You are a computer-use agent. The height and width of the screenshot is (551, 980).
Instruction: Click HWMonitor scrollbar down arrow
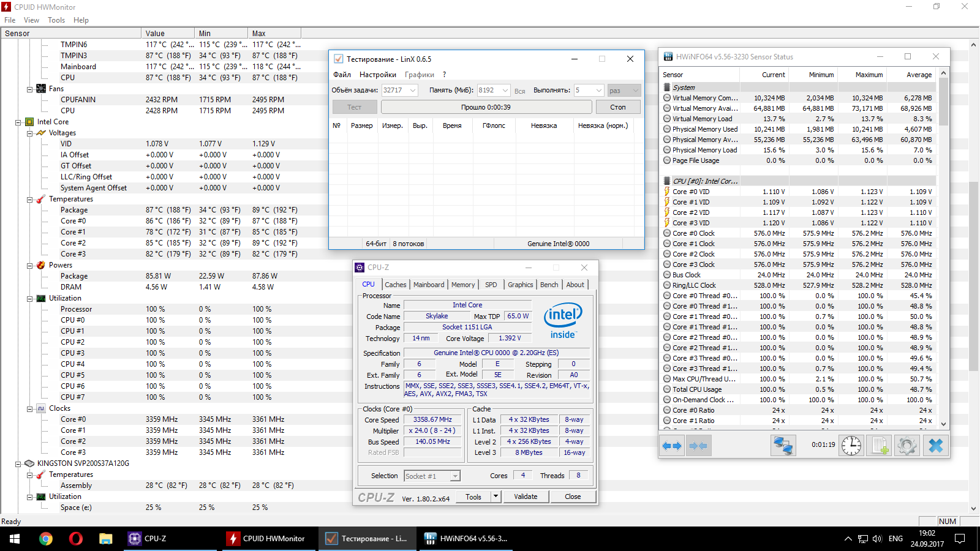tap(974, 508)
